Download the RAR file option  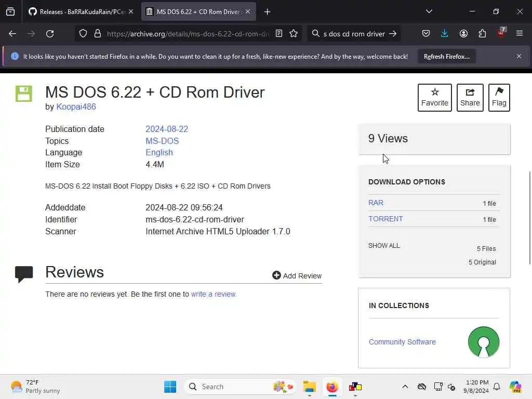point(376,203)
